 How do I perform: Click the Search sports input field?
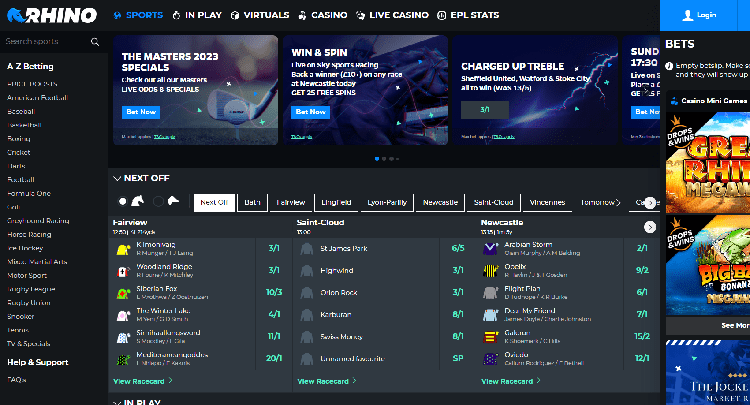(x=45, y=42)
